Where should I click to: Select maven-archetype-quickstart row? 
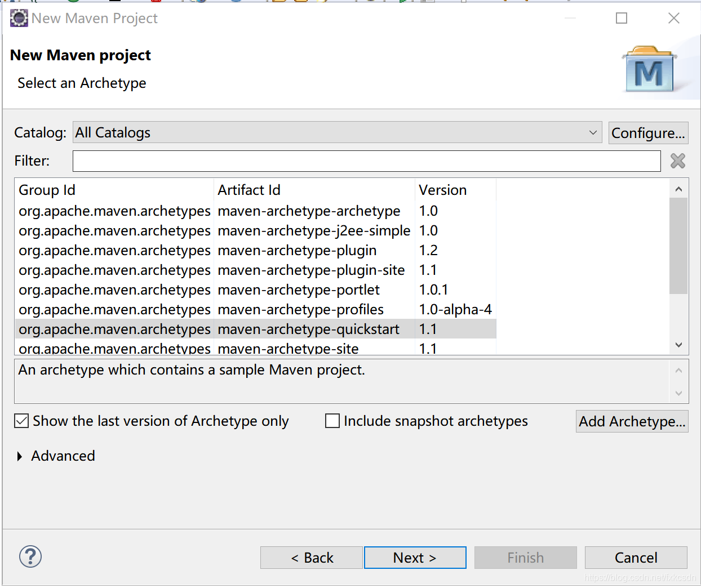(x=256, y=329)
